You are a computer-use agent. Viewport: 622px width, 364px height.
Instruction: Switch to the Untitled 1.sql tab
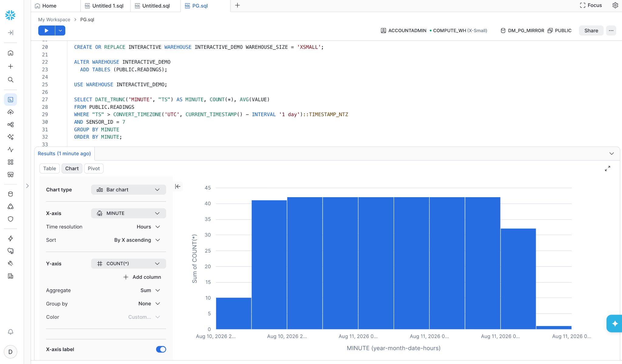coord(105,6)
